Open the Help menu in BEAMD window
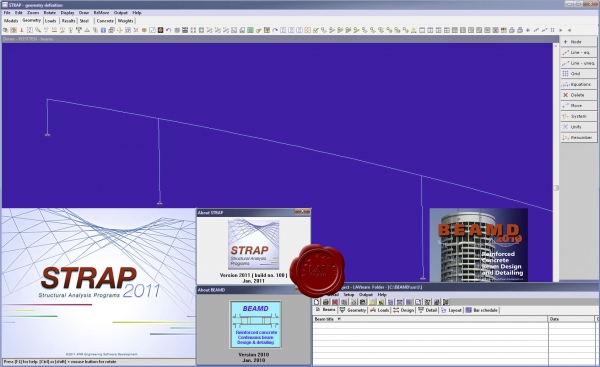This screenshot has width=600, height=367. 382,295
